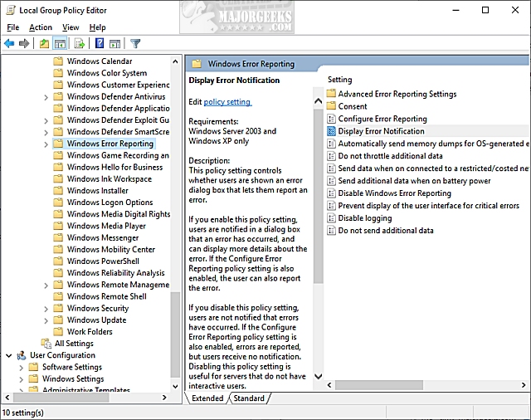Toggle the Show/Hide Console Tree icon
Viewport: 531px width, 420px height.
pos(61,43)
